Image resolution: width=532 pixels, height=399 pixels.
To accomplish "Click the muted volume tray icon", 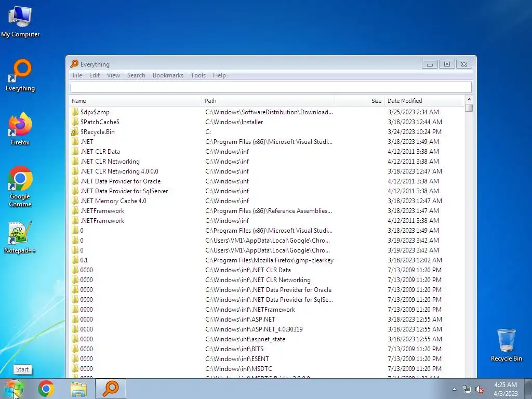I will point(480,390).
